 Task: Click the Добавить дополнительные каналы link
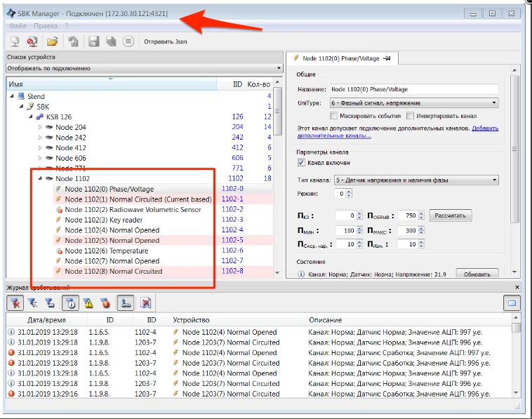(484, 128)
